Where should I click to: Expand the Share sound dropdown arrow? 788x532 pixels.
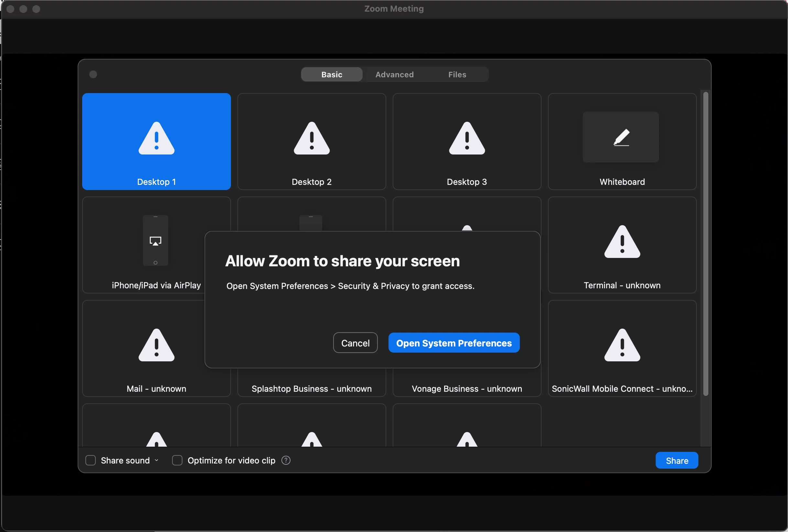156,460
